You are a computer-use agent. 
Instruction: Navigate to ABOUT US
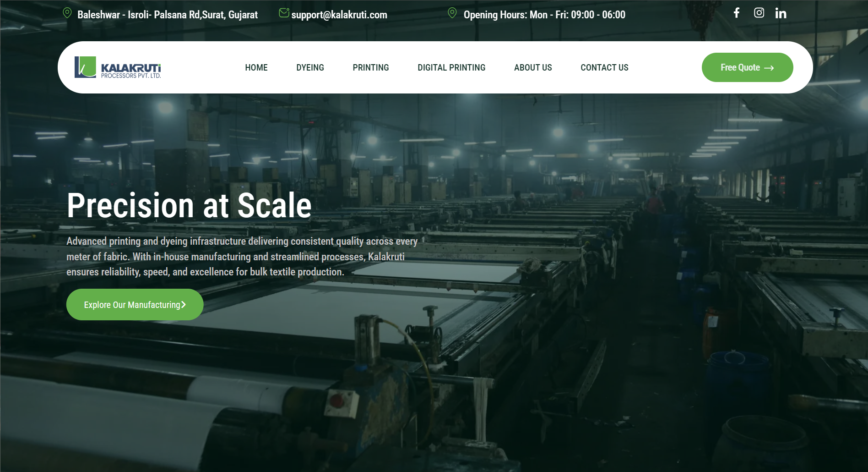pos(533,68)
